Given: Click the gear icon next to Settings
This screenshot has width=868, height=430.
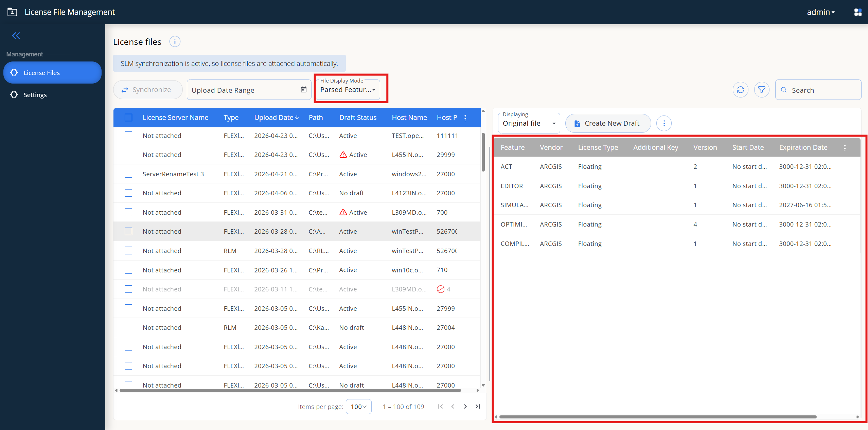Looking at the screenshot, I should pyautogui.click(x=14, y=95).
